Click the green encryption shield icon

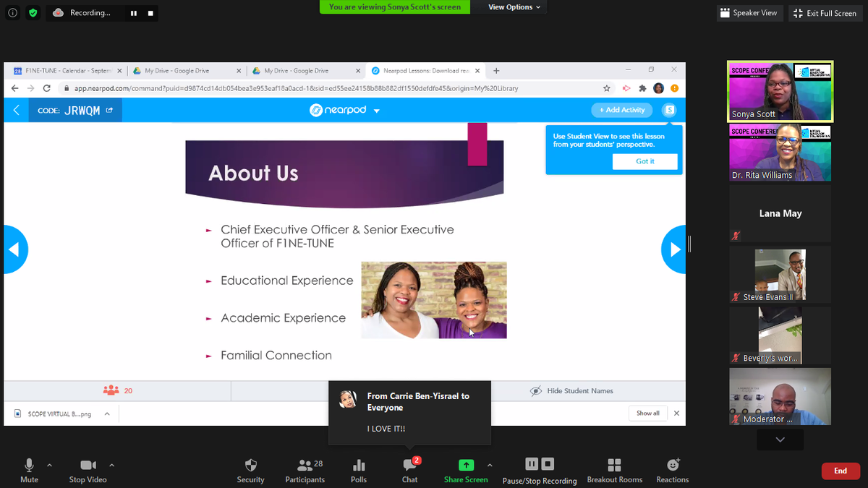(x=33, y=13)
